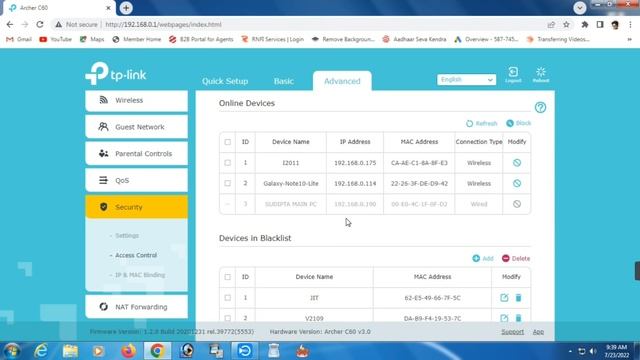Click the tp-link logo
This screenshot has width=640, height=360.
(x=116, y=74)
